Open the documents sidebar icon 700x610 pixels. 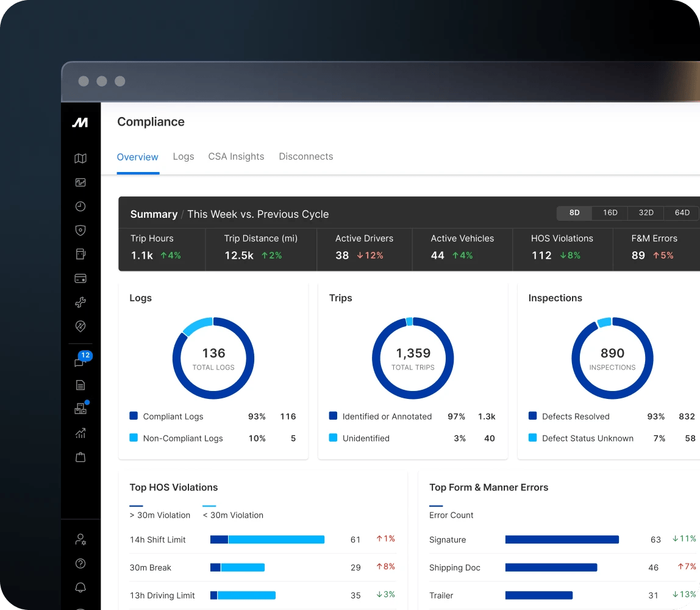click(x=80, y=386)
